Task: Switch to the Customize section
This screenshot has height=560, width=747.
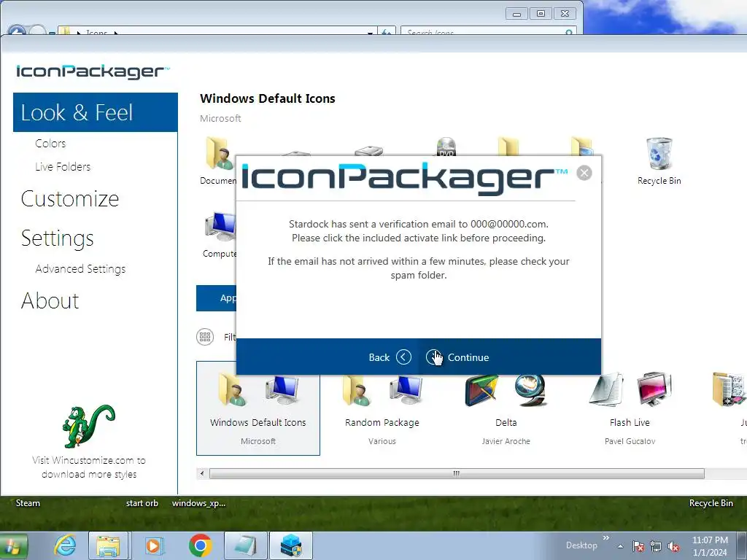Action: pos(70,198)
